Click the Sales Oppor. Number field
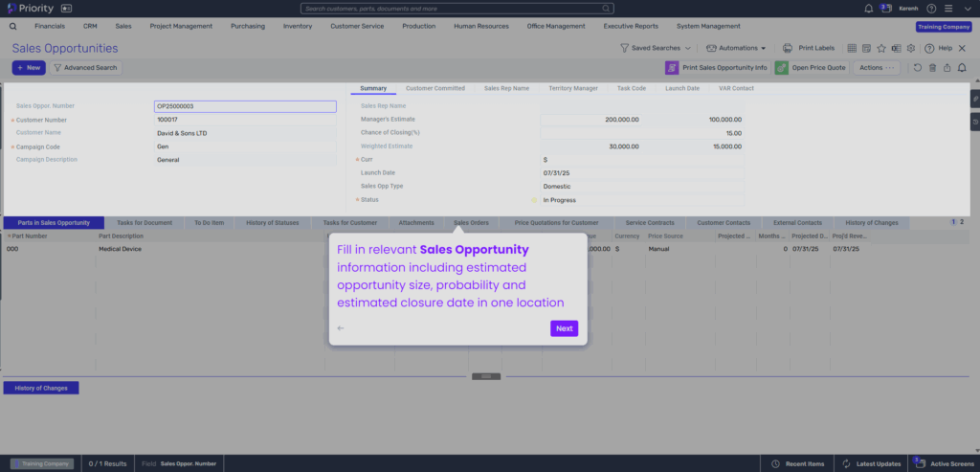 [245, 106]
